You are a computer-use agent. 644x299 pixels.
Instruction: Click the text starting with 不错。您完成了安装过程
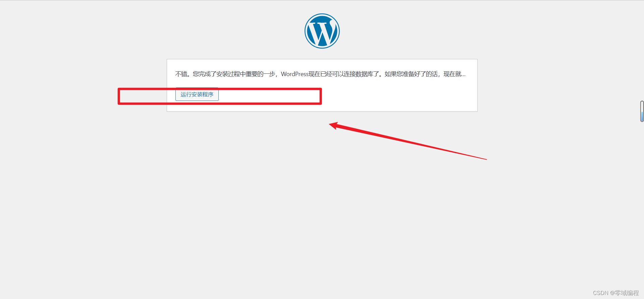(x=320, y=74)
